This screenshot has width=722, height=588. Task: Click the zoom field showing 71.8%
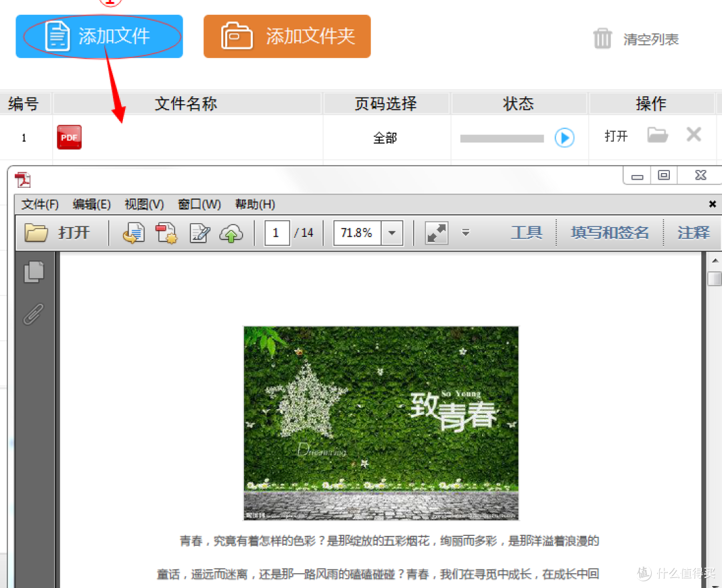click(357, 233)
